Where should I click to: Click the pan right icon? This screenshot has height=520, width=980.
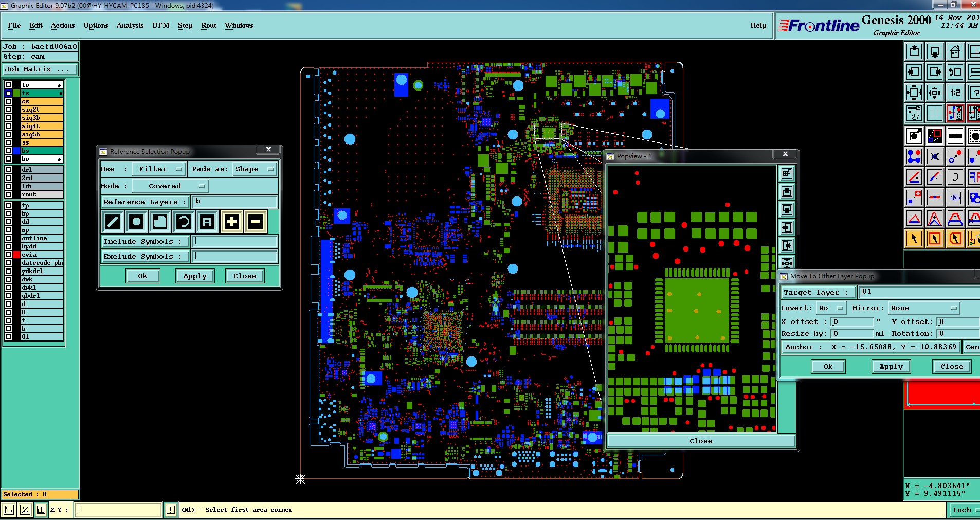click(x=935, y=72)
